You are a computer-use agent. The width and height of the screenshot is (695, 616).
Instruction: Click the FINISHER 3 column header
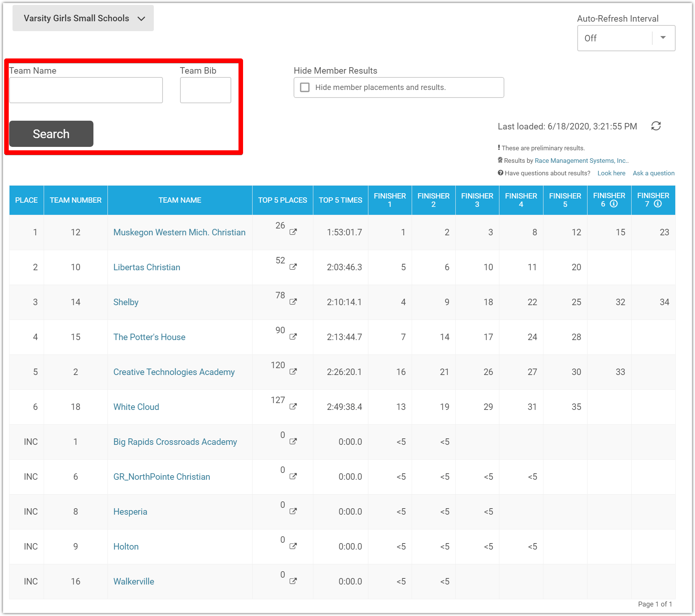pos(477,200)
